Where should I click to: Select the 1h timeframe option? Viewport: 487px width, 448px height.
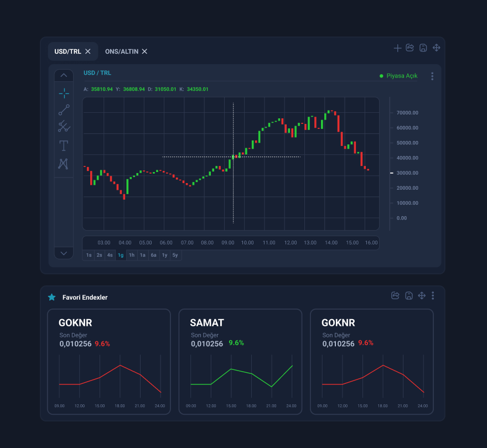(132, 255)
